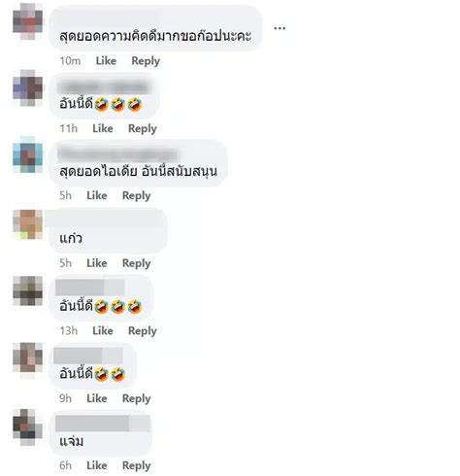The width and height of the screenshot is (460, 476).
Task: Open avatar of the 11h commenter
Action: click(28, 87)
